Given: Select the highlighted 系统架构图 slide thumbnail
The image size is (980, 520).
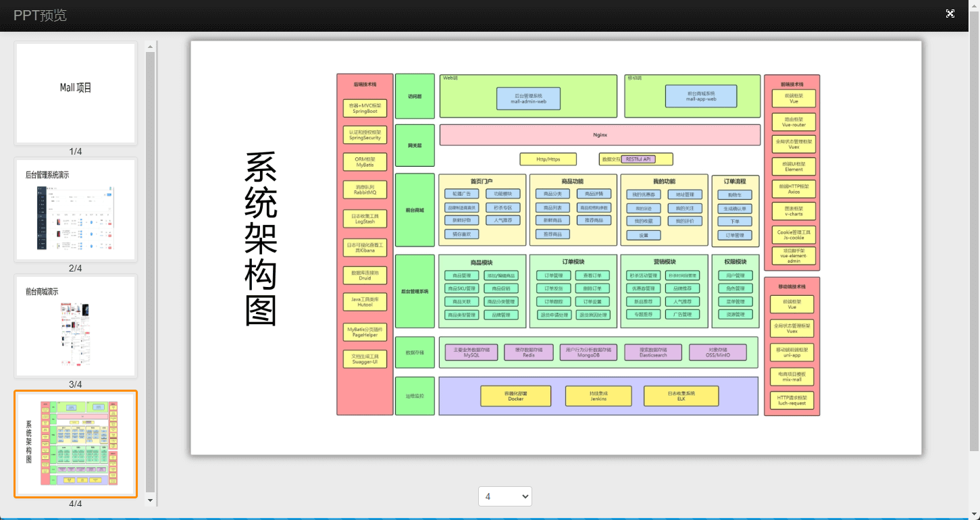Looking at the screenshot, I should [x=76, y=444].
